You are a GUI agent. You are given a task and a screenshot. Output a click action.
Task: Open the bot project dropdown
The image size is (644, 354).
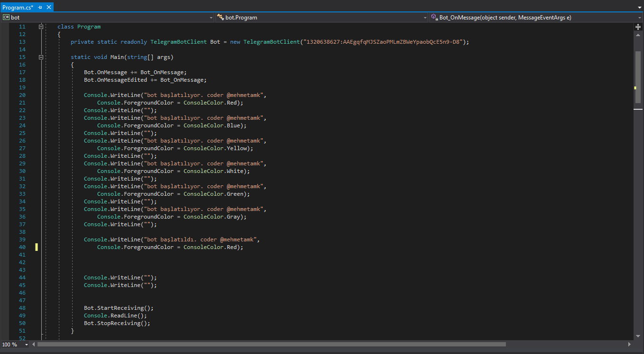pos(211,18)
